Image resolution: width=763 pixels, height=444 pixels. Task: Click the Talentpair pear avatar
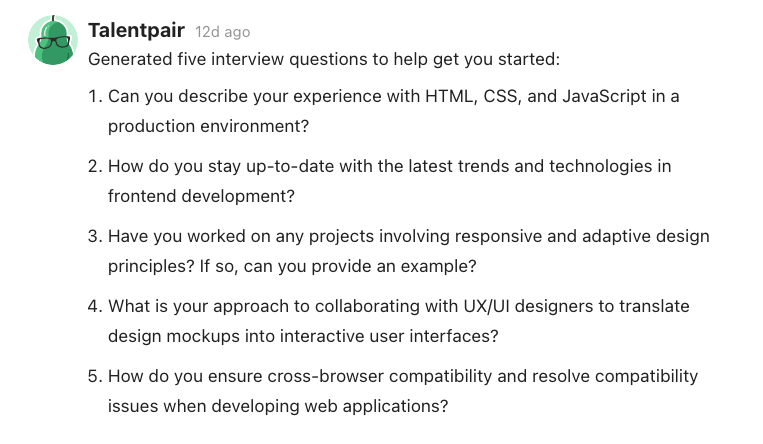pos(51,41)
